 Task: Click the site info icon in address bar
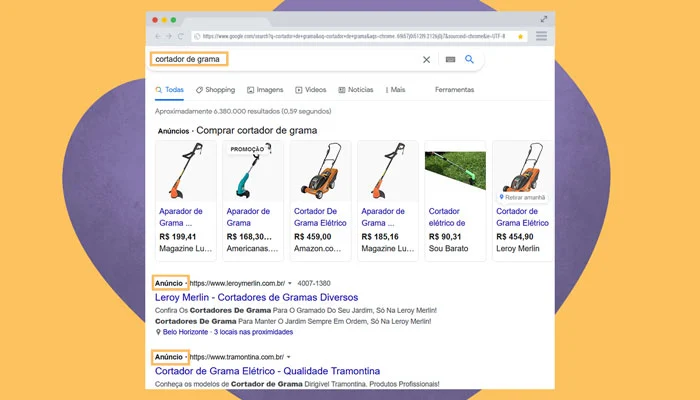coord(197,36)
